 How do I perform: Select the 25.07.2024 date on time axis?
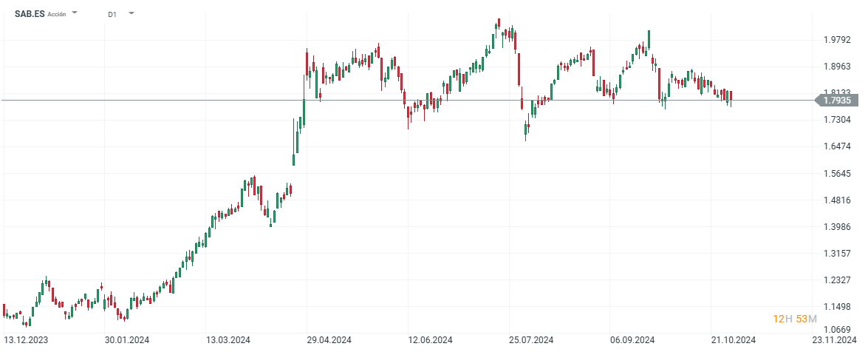[533, 341]
